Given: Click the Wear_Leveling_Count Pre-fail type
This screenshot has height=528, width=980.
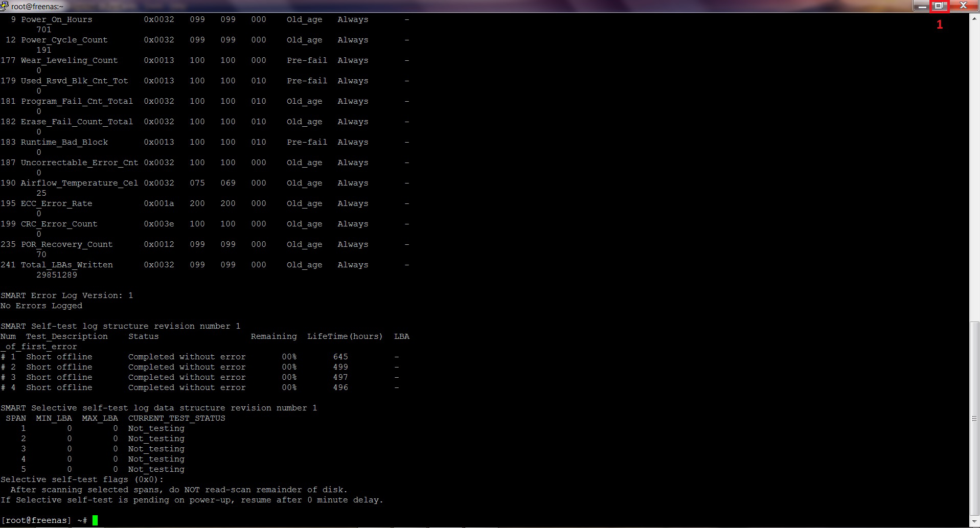Looking at the screenshot, I should [307, 60].
